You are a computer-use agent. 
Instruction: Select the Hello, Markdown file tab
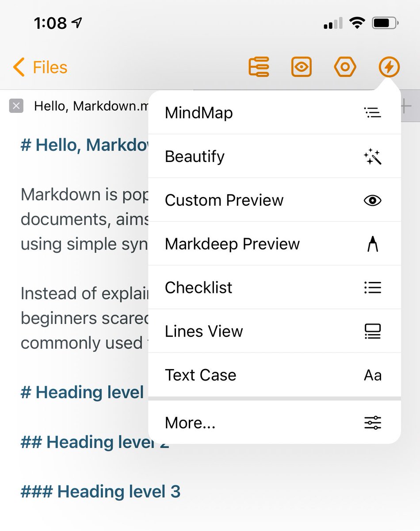tap(91, 106)
